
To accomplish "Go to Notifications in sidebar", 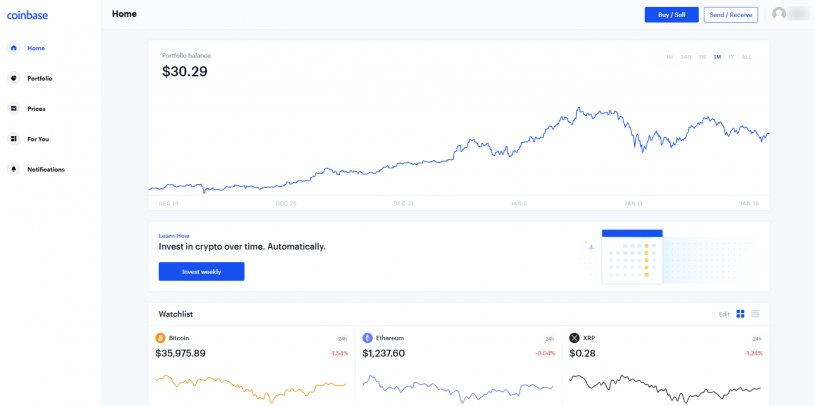I will tap(46, 169).
